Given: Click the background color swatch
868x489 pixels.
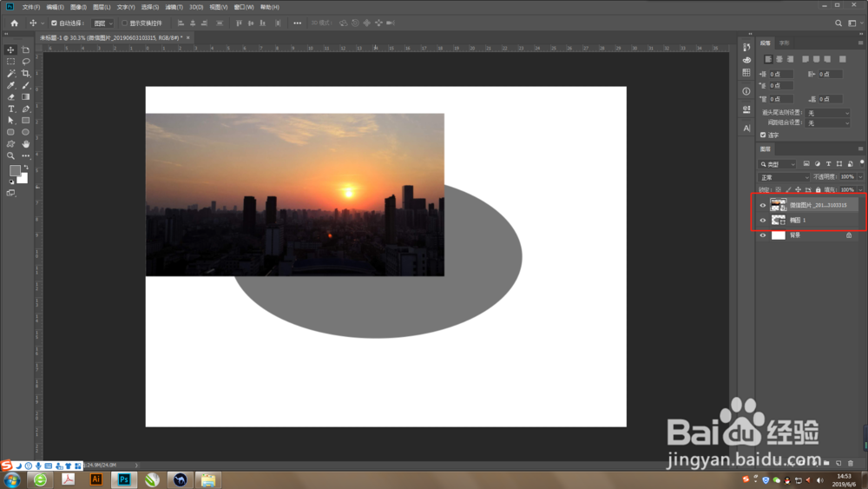Looking at the screenshot, I should click(x=23, y=179).
